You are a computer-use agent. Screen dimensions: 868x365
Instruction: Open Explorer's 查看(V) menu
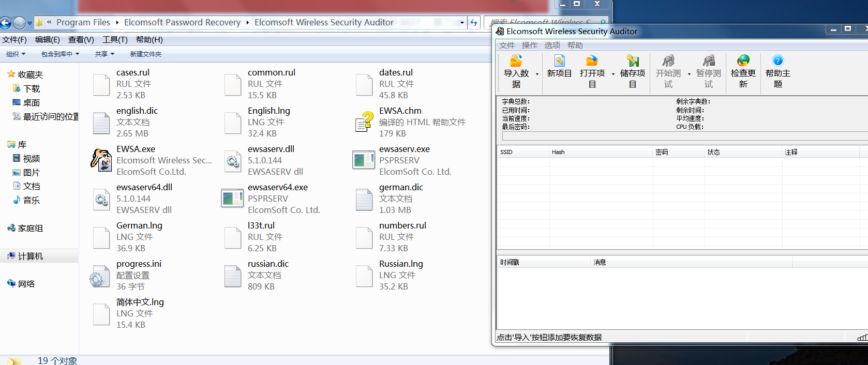[x=81, y=40]
